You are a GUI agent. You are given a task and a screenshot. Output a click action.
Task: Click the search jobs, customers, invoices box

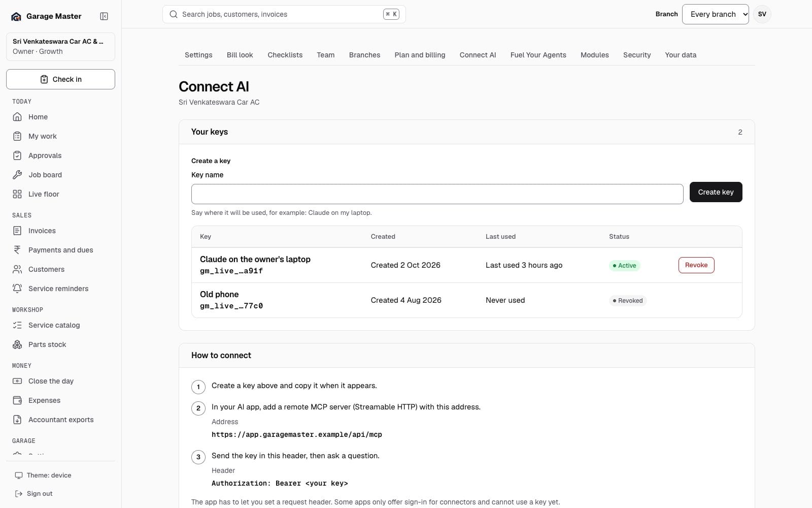coord(284,14)
